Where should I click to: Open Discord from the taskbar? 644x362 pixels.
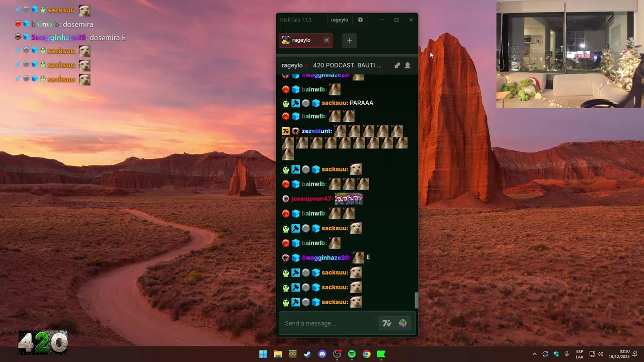(322, 354)
